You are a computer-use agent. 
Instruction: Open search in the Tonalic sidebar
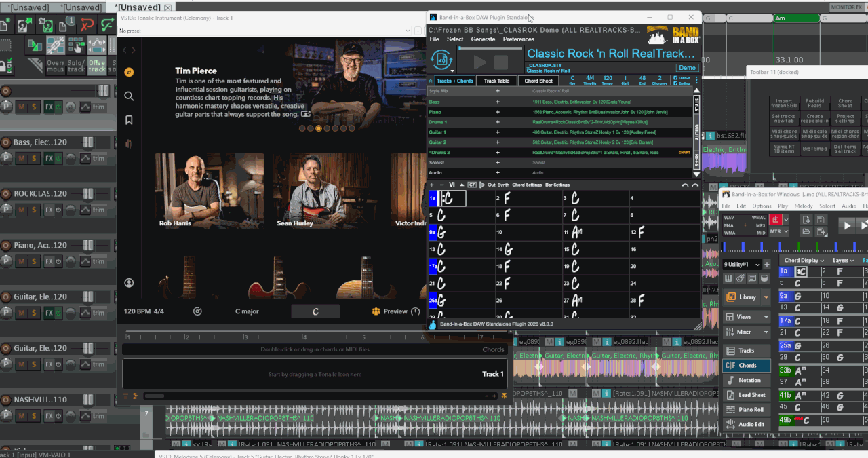(x=129, y=96)
